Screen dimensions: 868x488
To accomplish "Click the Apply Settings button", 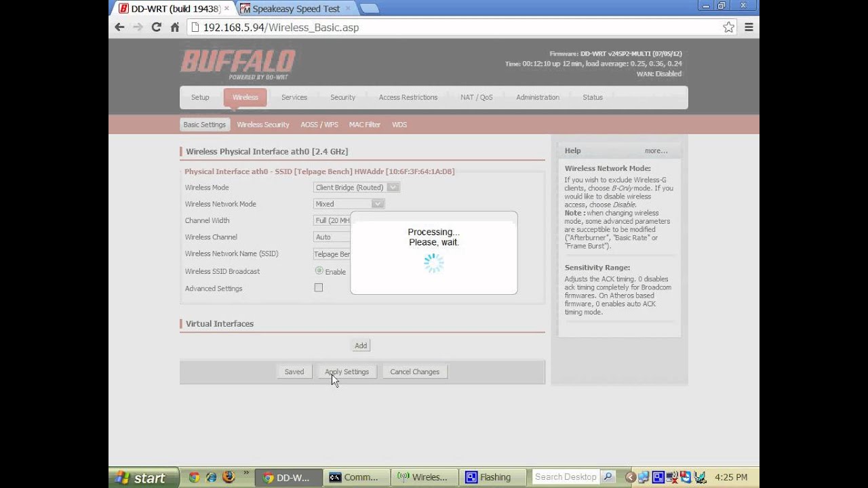I will [x=347, y=371].
